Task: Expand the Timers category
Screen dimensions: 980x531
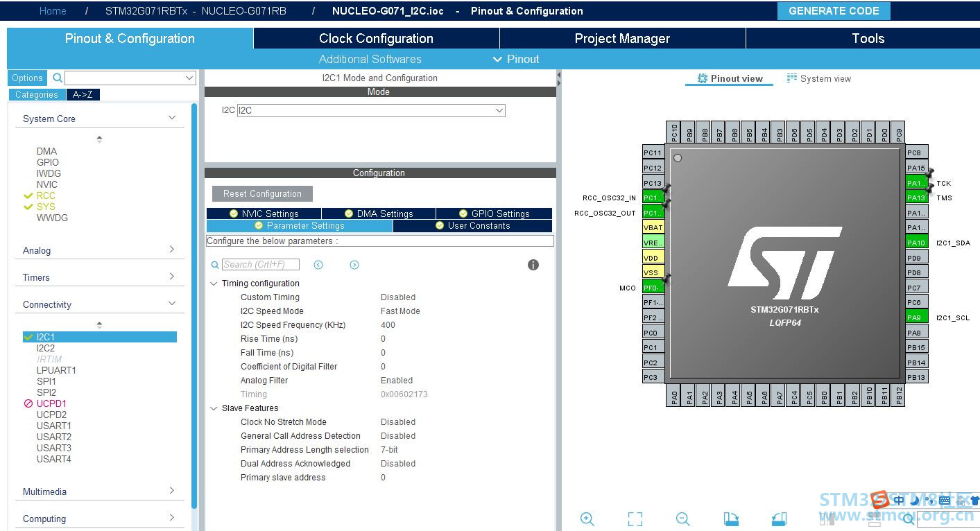Action: (x=172, y=277)
